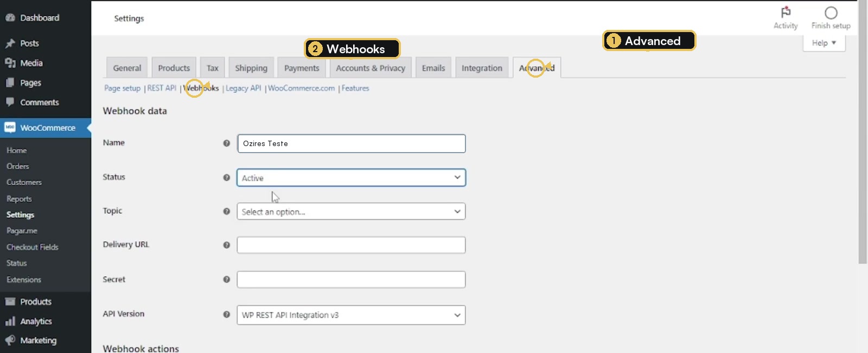Viewport: 868px width, 353px height.
Task: Click the Media library icon
Action: pos(10,63)
